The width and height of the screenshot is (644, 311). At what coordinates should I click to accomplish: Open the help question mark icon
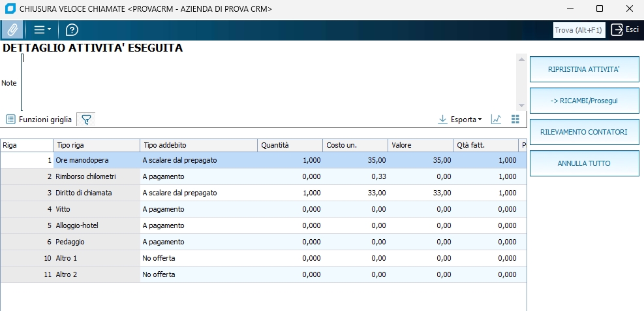72,30
